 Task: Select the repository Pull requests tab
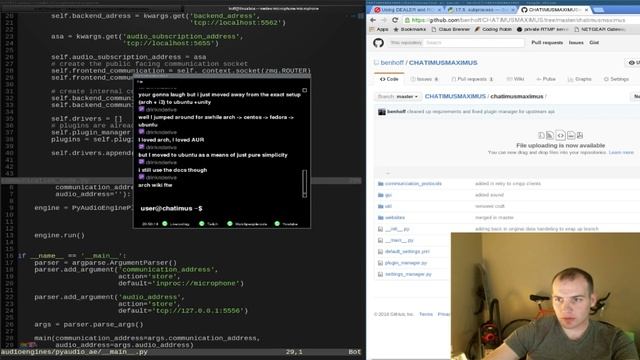(x=472, y=79)
